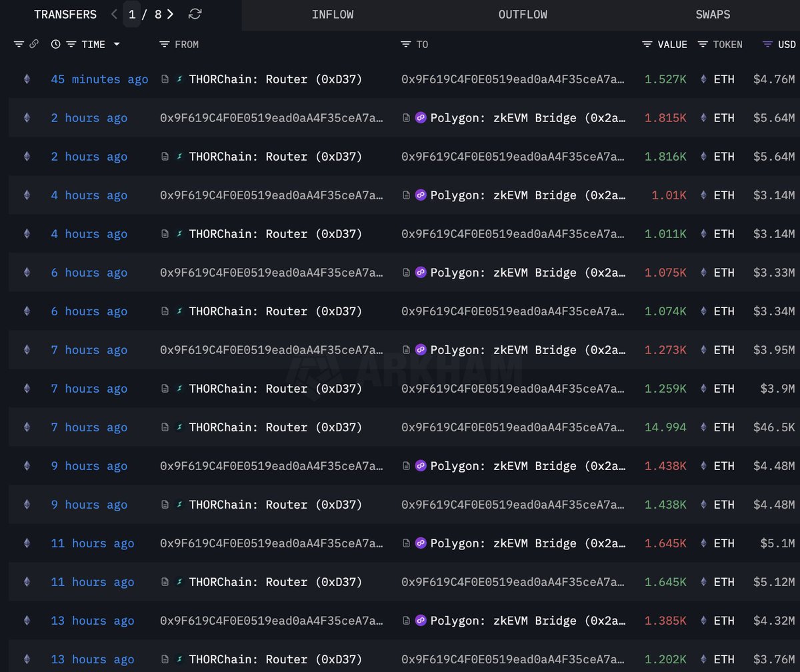Open the TIME sort dropdown arrow
The image size is (800, 672).
(x=117, y=44)
